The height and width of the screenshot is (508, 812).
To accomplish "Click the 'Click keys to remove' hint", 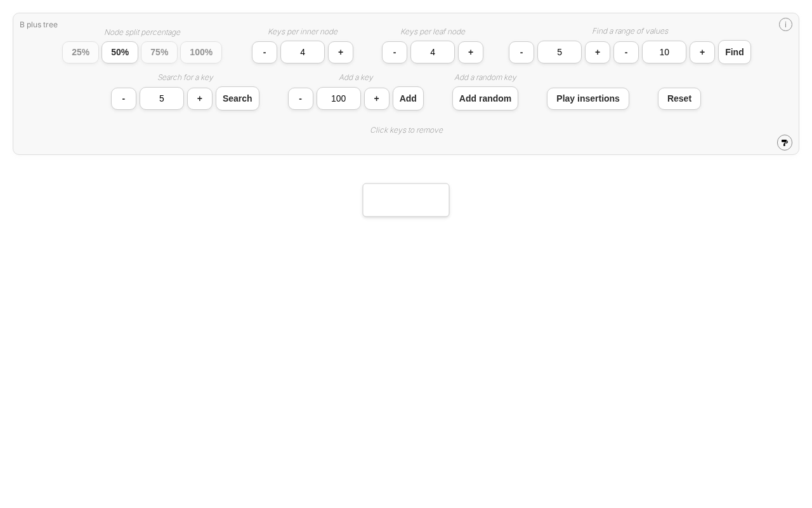I will click(407, 130).
